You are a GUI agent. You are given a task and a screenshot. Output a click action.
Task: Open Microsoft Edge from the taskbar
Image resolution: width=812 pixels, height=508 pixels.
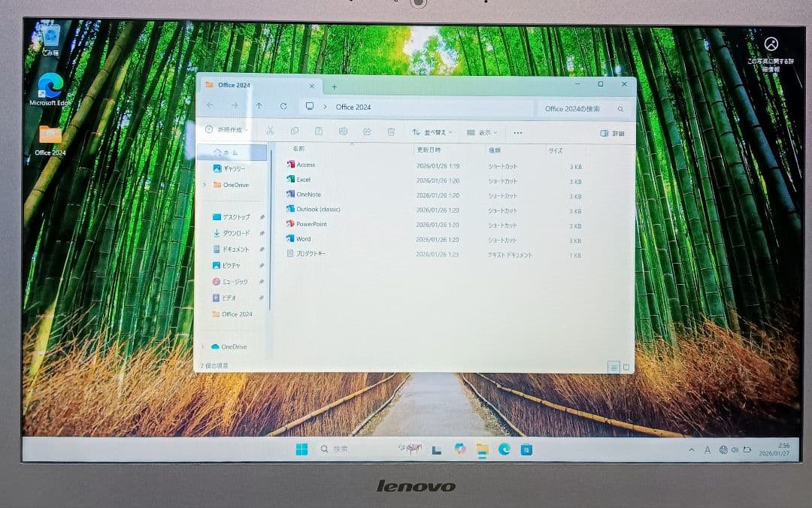(x=504, y=449)
